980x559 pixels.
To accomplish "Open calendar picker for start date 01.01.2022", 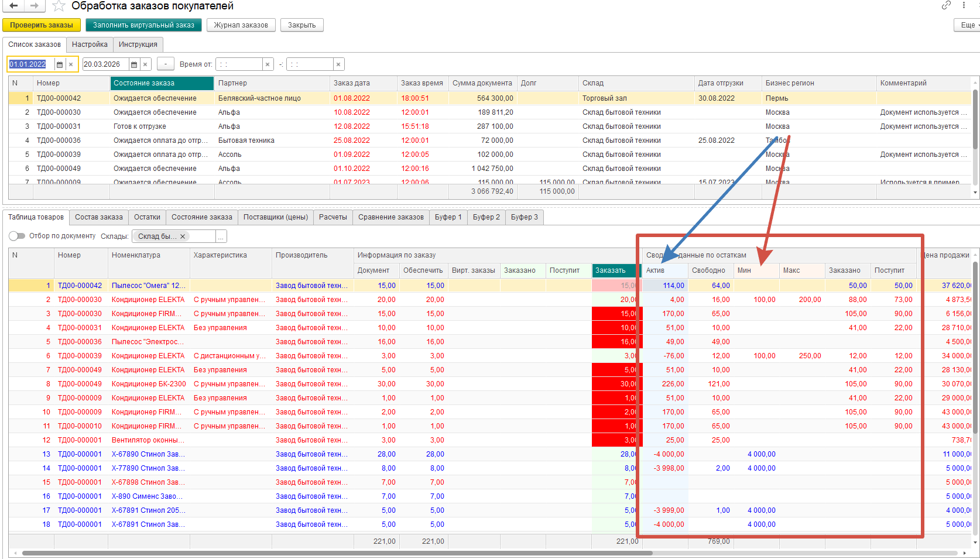I will point(60,64).
